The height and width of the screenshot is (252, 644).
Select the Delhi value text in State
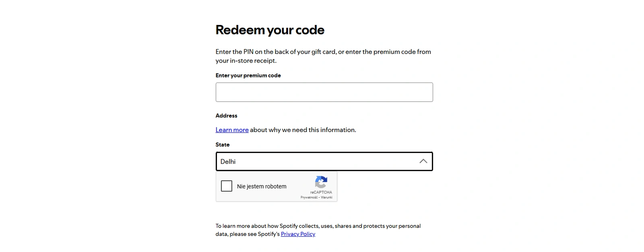click(228, 161)
